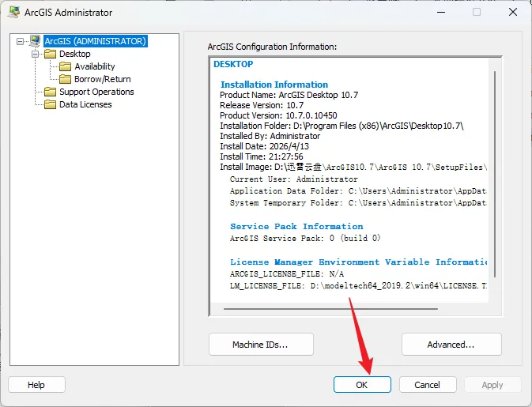This screenshot has width=532, height=407.
Task: Click the System Temporary Folder line
Action: [x=358, y=203]
